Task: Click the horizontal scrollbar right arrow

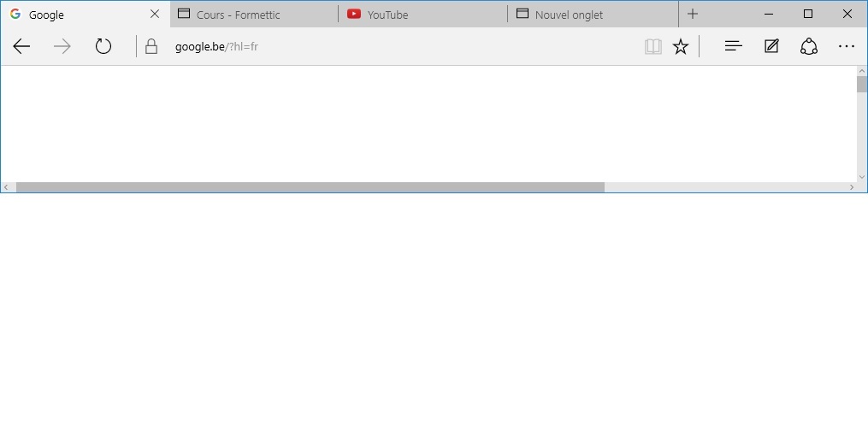Action: coord(852,188)
